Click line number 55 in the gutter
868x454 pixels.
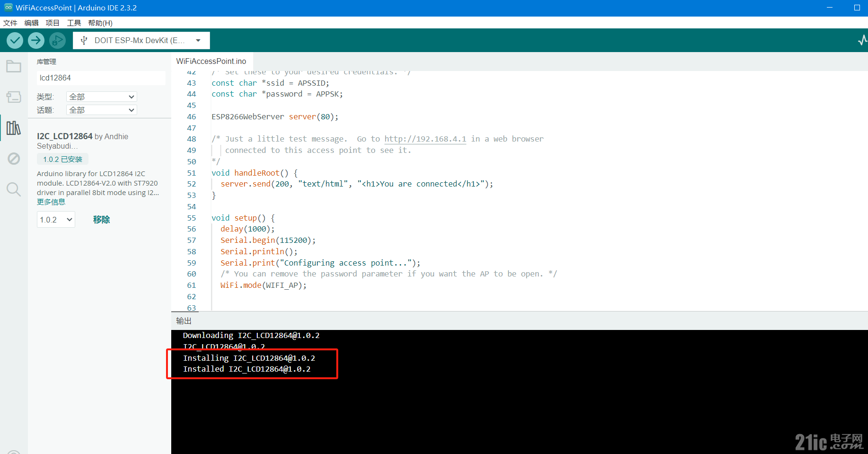tap(192, 218)
